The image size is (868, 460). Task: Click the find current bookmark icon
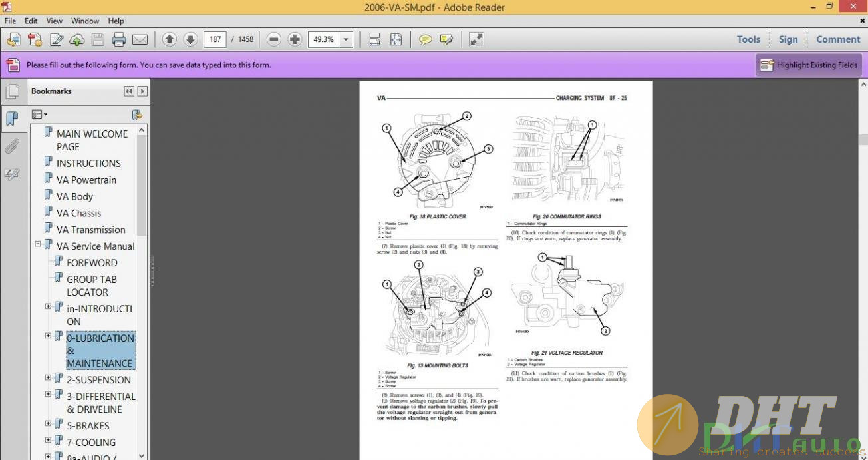pyautogui.click(x=137, y=115)
